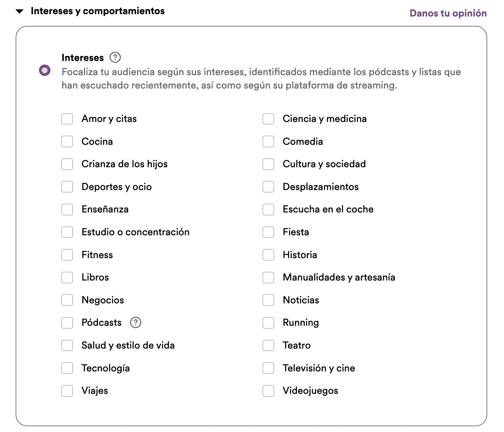Enable Televisión y cine targeting
Image resolution: width=504 pixels, height=432 pixels.
coord(268,368)
